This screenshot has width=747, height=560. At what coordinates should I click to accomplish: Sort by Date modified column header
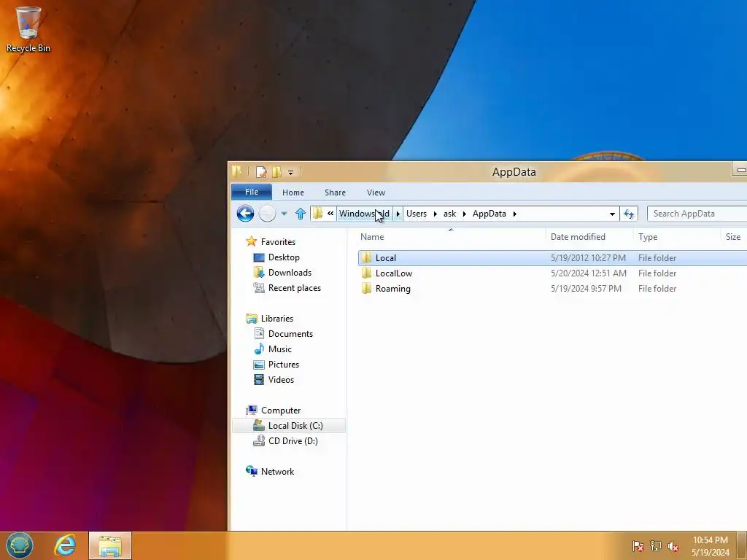coord(589,237)
